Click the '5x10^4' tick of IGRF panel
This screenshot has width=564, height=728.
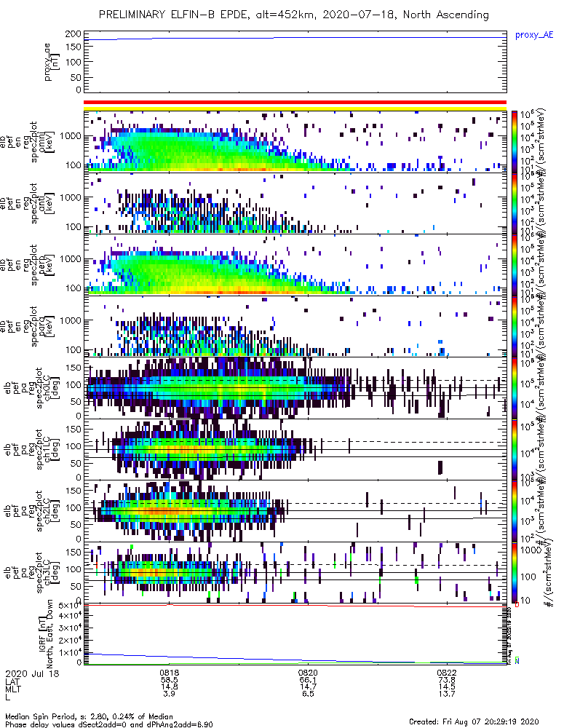click(x=70, y=606)
